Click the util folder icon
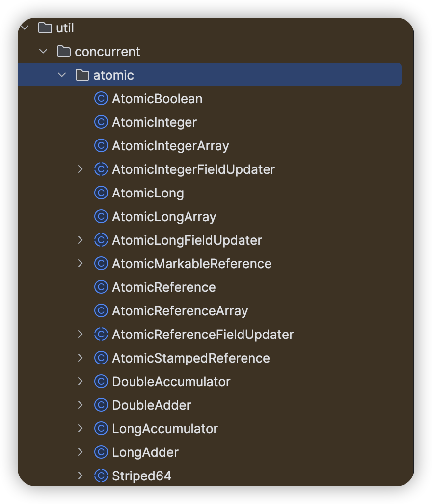The height and width of the screenshot is (504, 432). (x=45, y=28)
